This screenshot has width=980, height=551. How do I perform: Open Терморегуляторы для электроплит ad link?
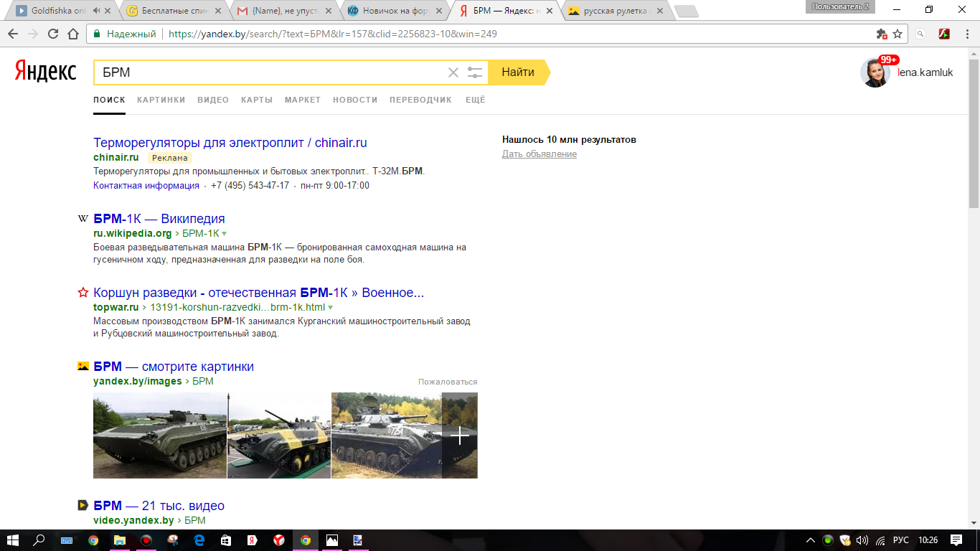coord(230,143)
